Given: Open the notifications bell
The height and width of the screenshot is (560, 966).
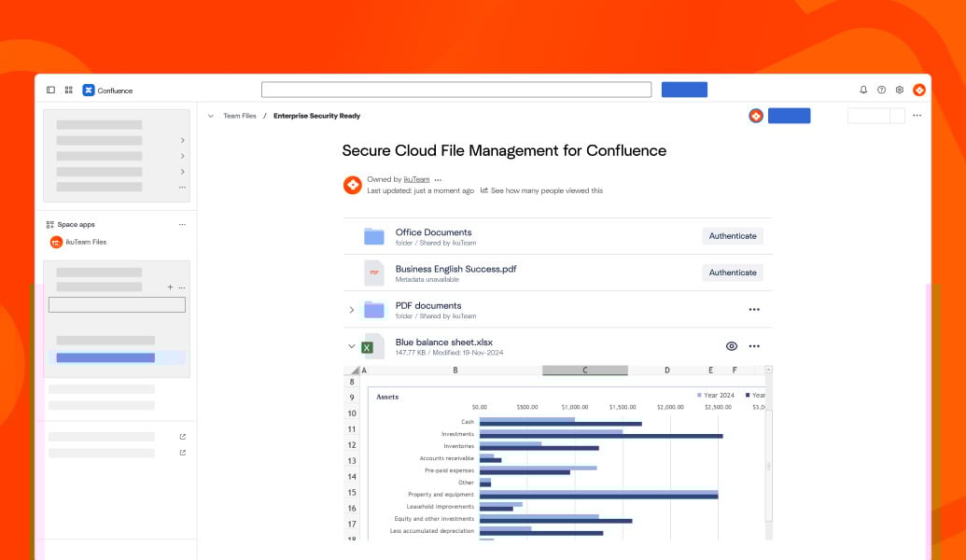Looking at the screenshot, I should (863, 91).
